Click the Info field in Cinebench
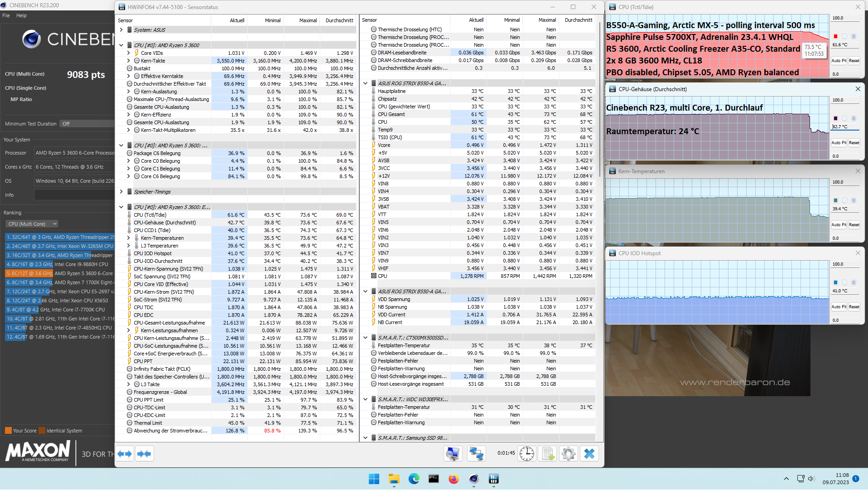 (74, 195)
